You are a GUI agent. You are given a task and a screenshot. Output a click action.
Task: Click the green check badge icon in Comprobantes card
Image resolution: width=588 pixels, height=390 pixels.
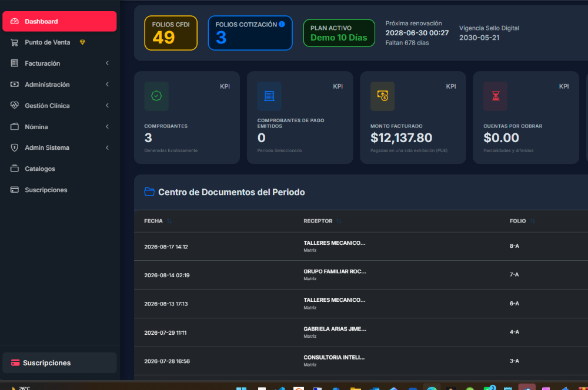pos(156,96)
